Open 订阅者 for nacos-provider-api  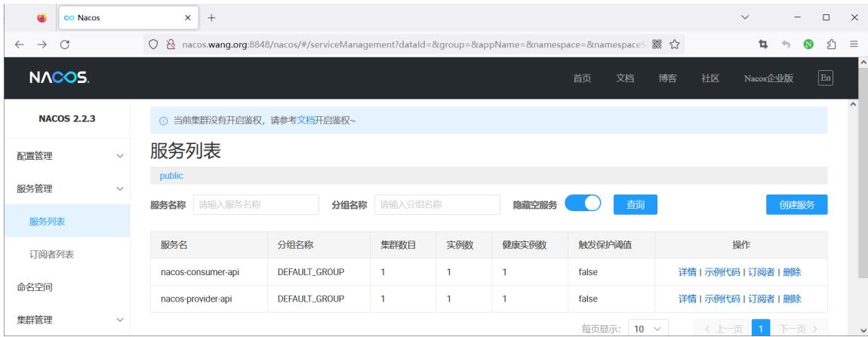tap(762, 299)
